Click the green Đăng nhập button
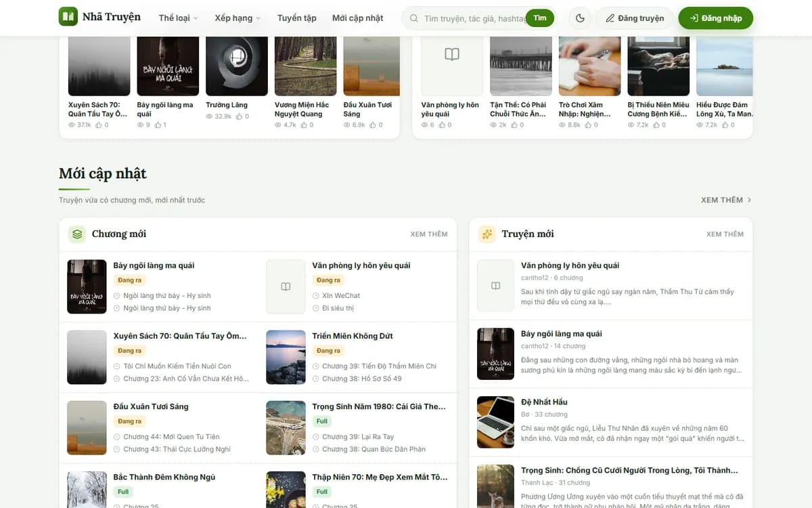 point(715,18)
